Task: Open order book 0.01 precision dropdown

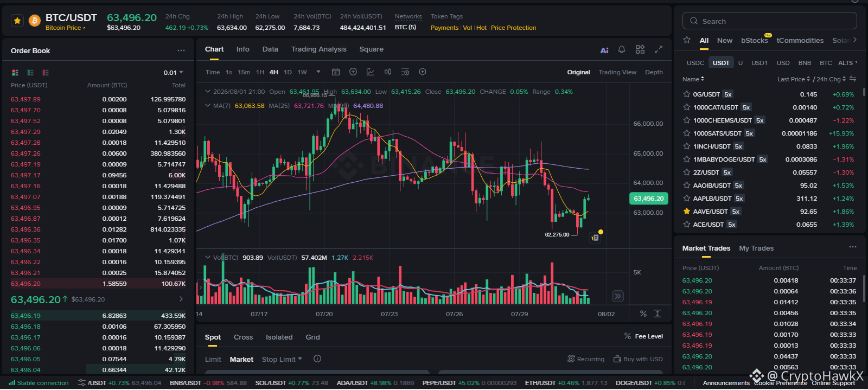Action: [x=174, y=73]
